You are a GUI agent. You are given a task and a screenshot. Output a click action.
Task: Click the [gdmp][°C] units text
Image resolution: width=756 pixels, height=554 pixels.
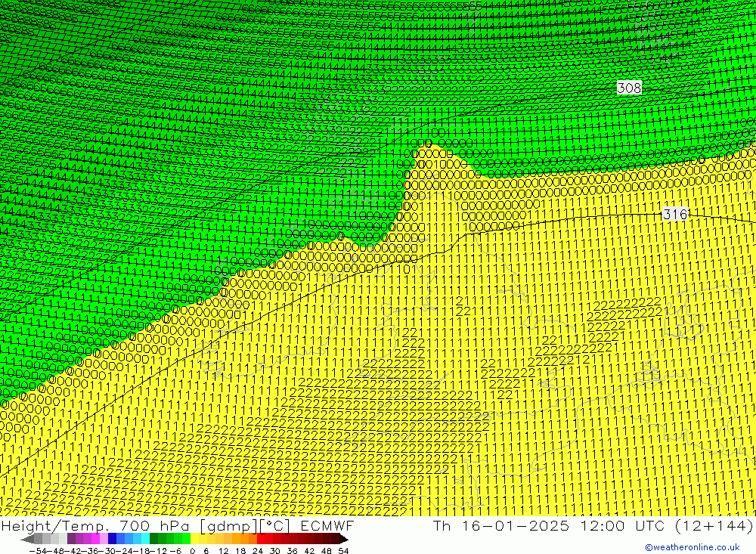click(246, 525)
